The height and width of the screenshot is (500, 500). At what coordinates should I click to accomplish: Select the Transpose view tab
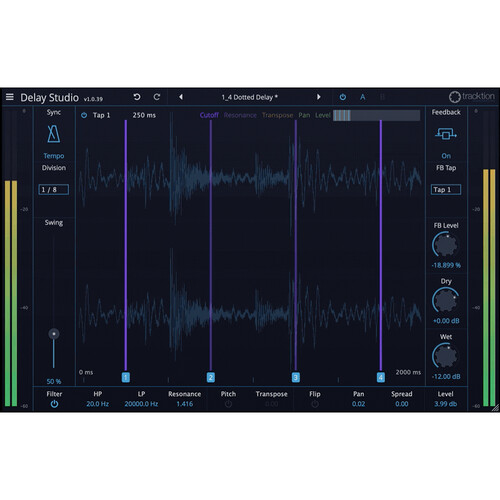277,115
